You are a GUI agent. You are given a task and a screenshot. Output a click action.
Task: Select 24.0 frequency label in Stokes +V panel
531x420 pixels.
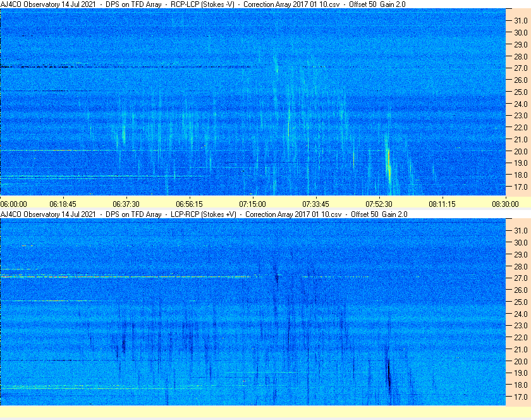coord(521,314)
